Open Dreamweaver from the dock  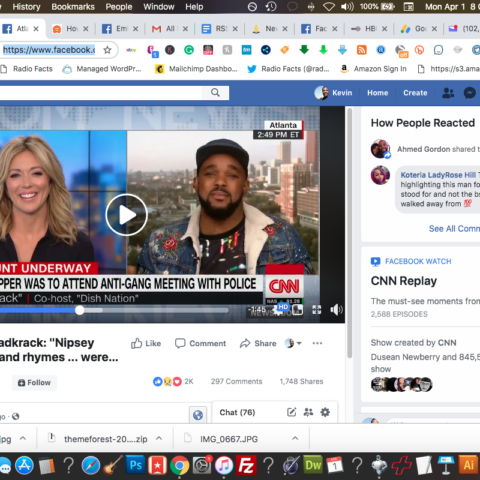[x=313, y=465]
